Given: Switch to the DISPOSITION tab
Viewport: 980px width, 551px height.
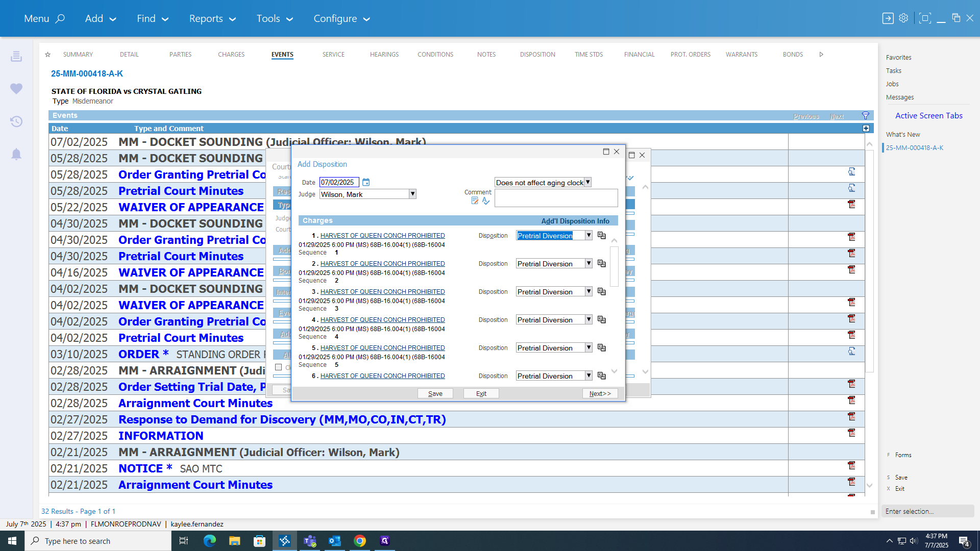Looking at the screenshot, I should 537,55.
